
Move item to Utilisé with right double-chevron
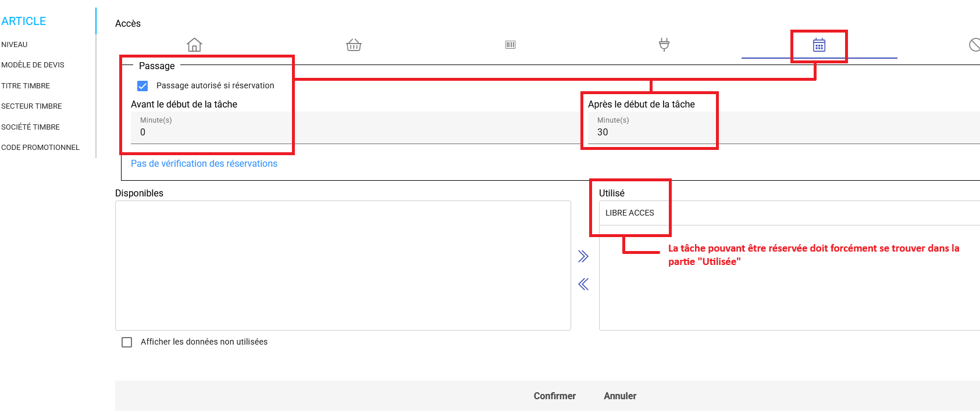point(583,256)
